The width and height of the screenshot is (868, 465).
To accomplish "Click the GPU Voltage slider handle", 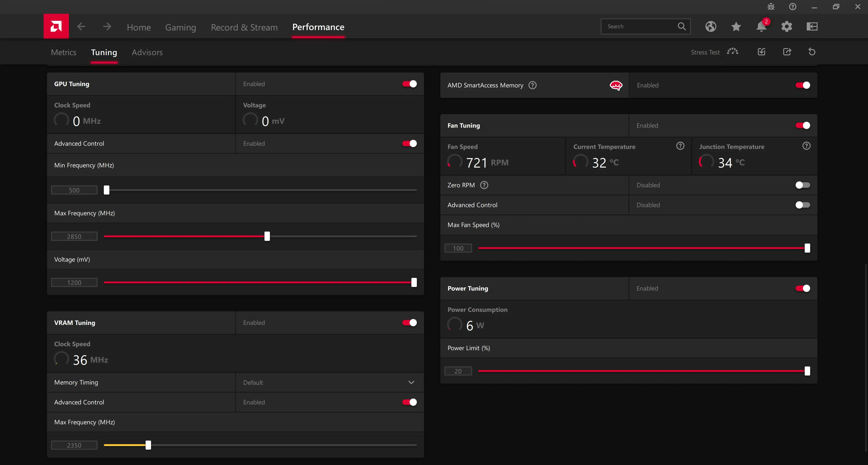I will (x=414, y=282).
